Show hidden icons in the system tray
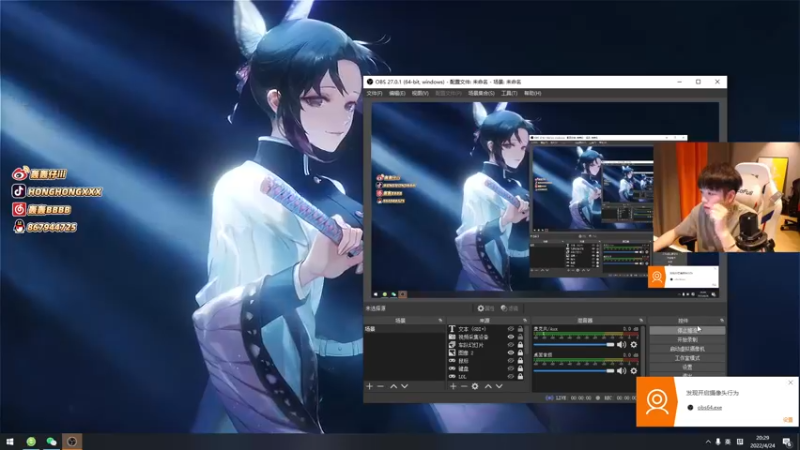The image size is (800, 450). click(708, 442)
